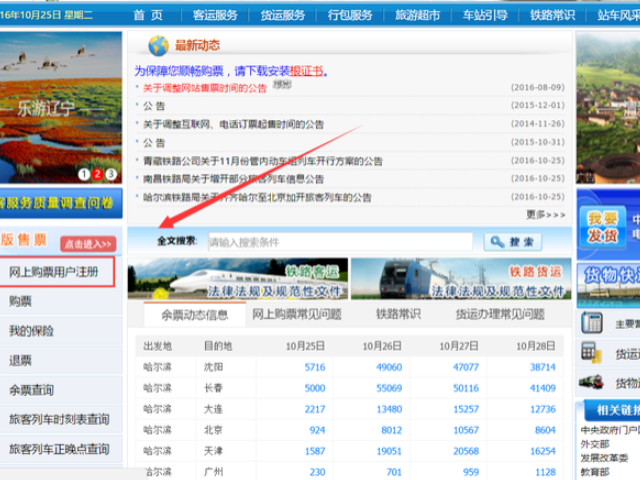Click the locomotive icon in right sidebar
This screenshot has width=640, height=480.
pyautogui.click(x=592, y=382)
